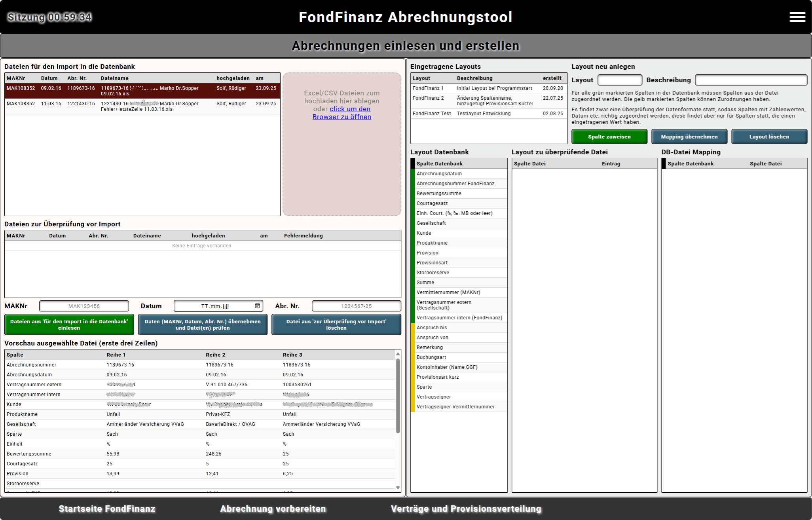The image size is (812, 520).
Task: Select 'Vertragseigner Vermittlernummer' database column
Action: pos(459,407)
